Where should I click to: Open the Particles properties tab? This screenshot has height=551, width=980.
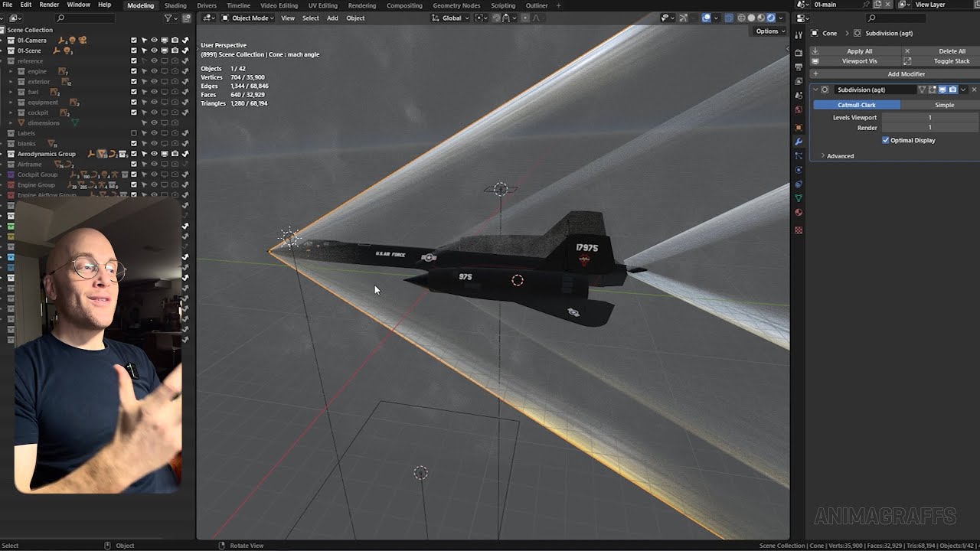click(x=799, y=155)
